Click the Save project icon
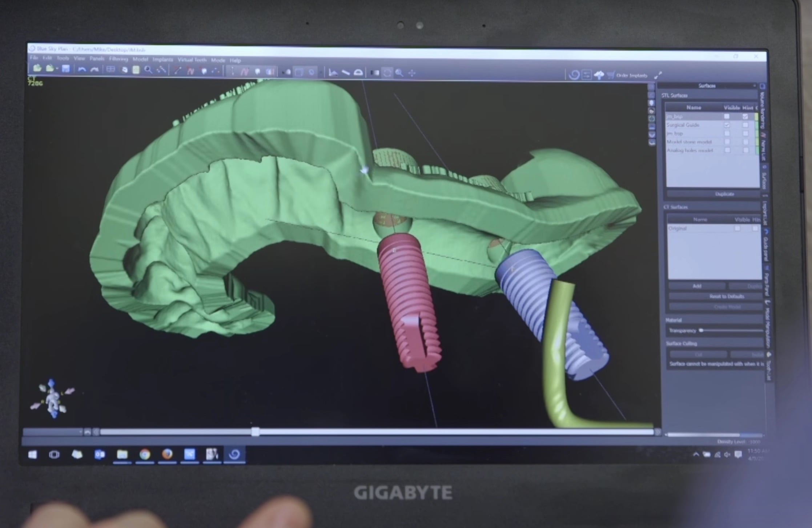The image size is (812, 528). coord(66,69)
